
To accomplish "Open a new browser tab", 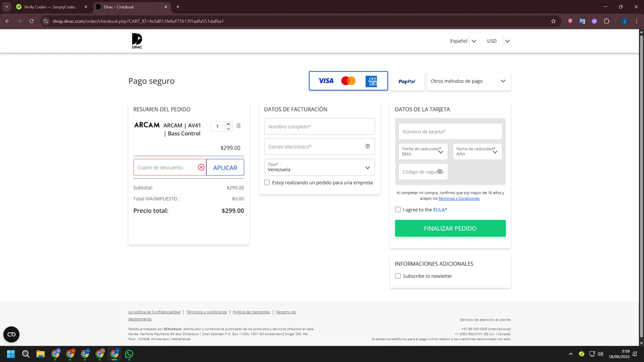I will click(178, 7).
